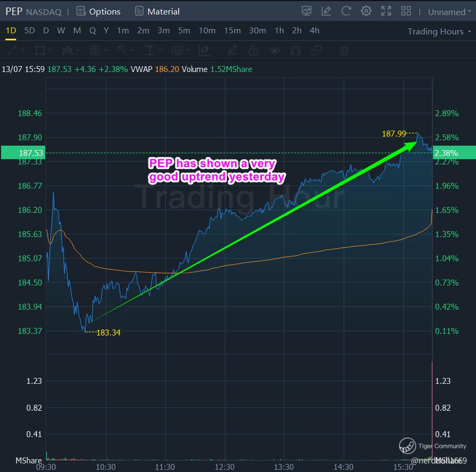Click the green 187.53 current price tag
The width and height of the screenshot is (476, 472).
tap(23, 153)
